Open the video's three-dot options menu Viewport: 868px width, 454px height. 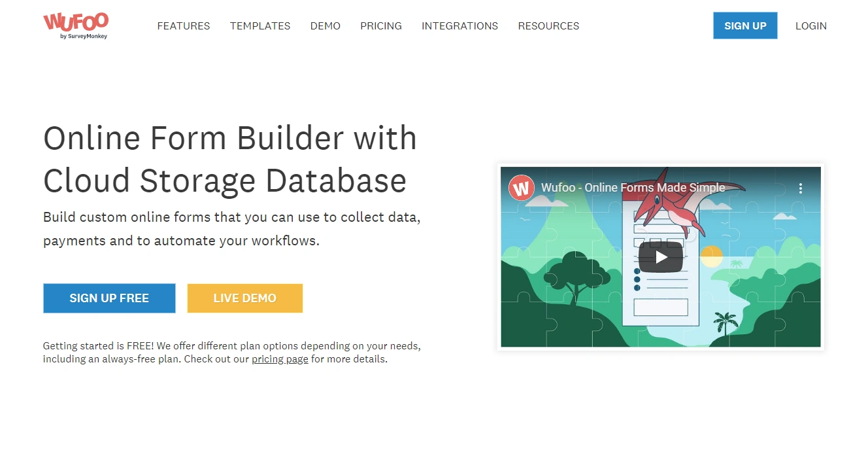(800, 188)
